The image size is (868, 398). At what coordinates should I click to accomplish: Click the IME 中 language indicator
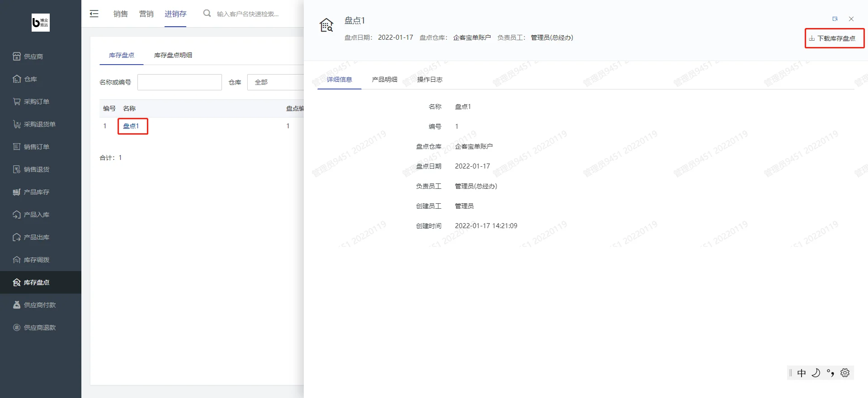click(802, 373)
